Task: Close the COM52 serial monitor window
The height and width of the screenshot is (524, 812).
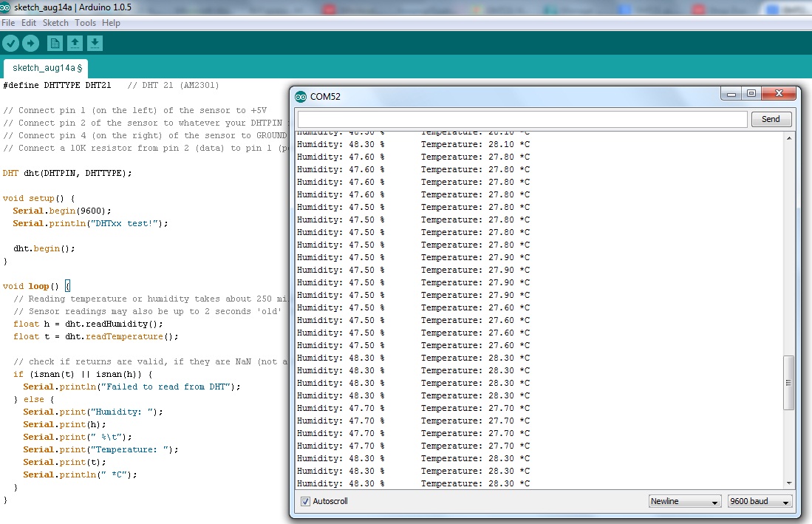Action: point(779,94)
